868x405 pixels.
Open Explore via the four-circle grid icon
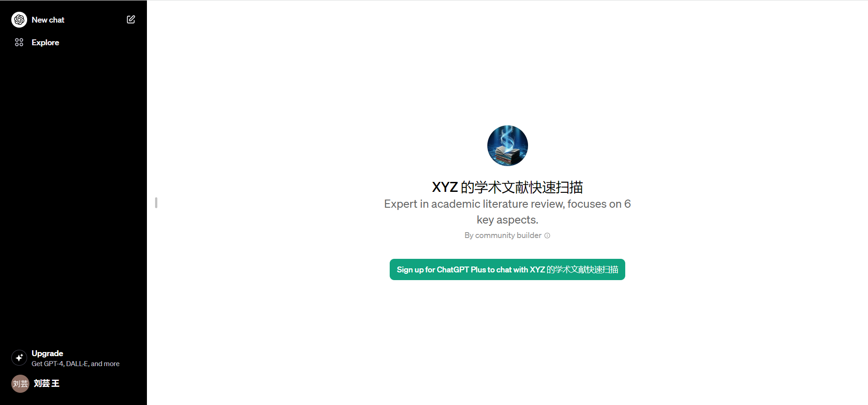(x=19, y=43)
